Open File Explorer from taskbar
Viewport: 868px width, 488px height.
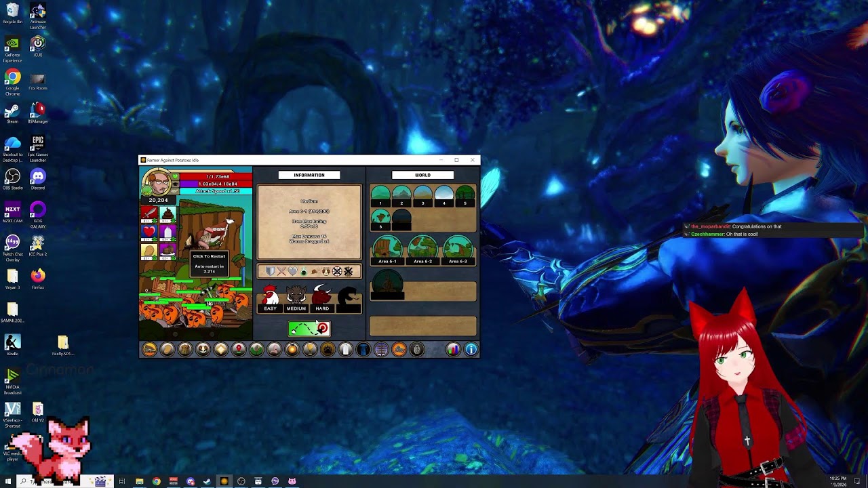click(x=140, y=481)
